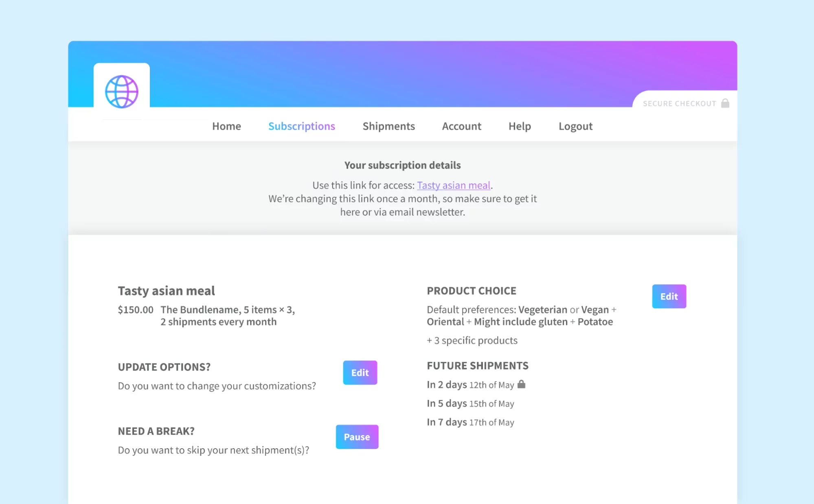Open the Help section
The height and width of the screenshot is (504, 814).
pos(520,126)
